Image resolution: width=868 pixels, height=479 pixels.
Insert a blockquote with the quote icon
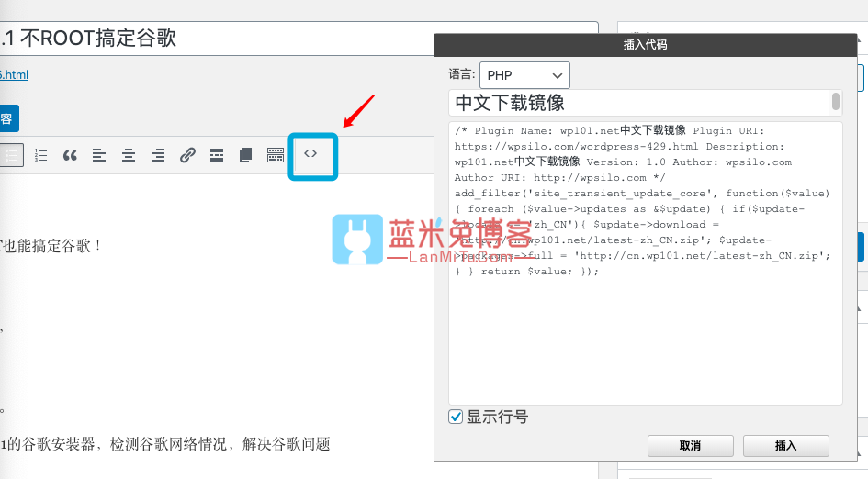pyautogui.click(x=70, y=155)
